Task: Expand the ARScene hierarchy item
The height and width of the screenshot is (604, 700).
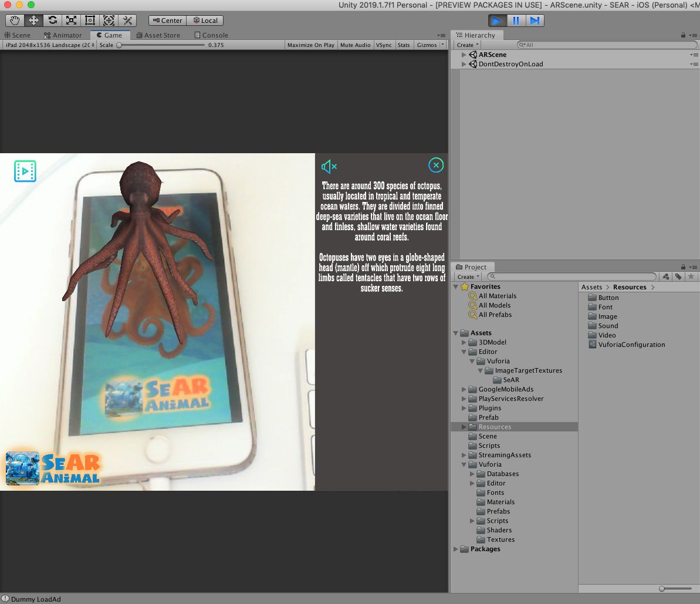Action: click(464, 55)
